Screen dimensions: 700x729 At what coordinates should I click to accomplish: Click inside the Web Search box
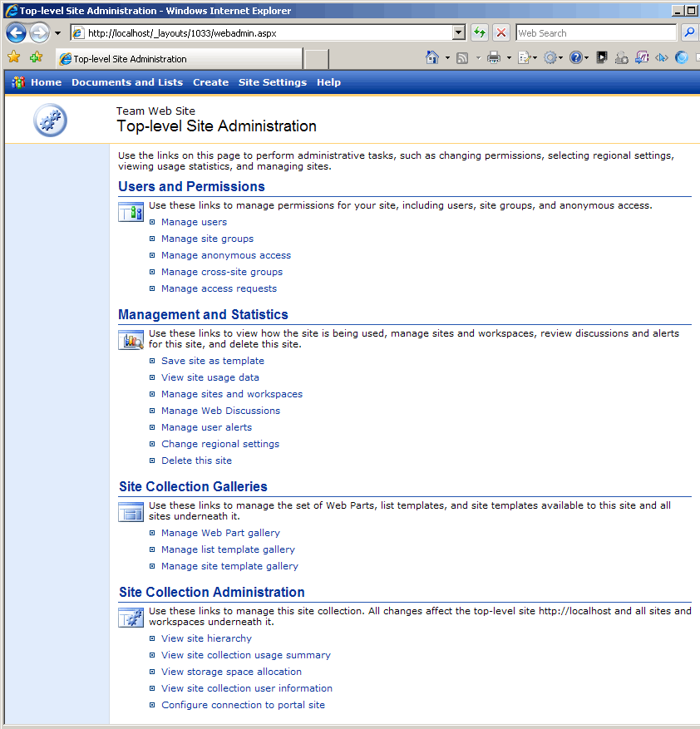(596, 33)
